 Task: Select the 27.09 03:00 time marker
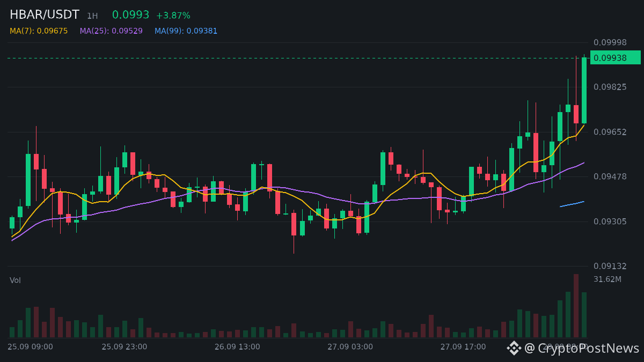[350, 347]
